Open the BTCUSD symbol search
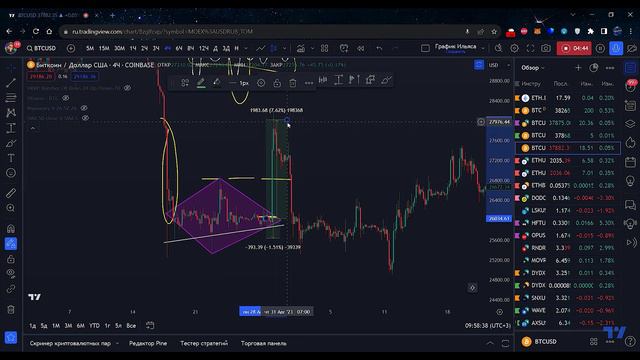 pos(41,48)
